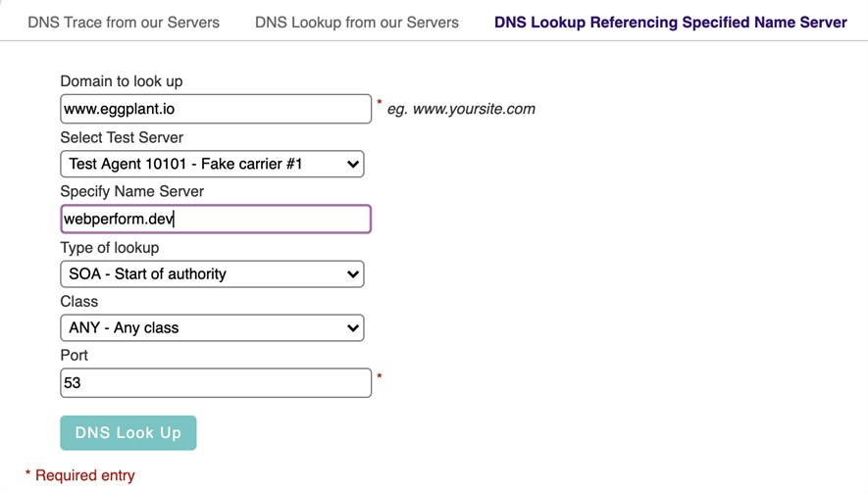Click the 'Specify Name Server' label

pos(131,191)
